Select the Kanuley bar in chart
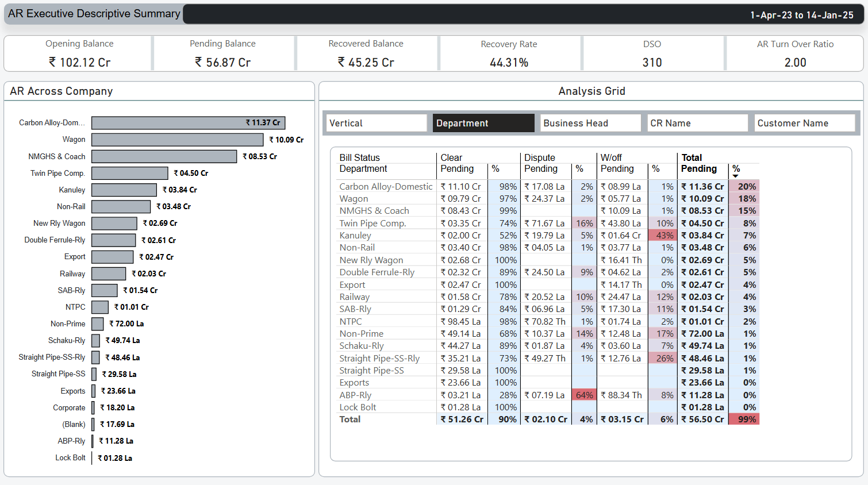 click(124, 190)
